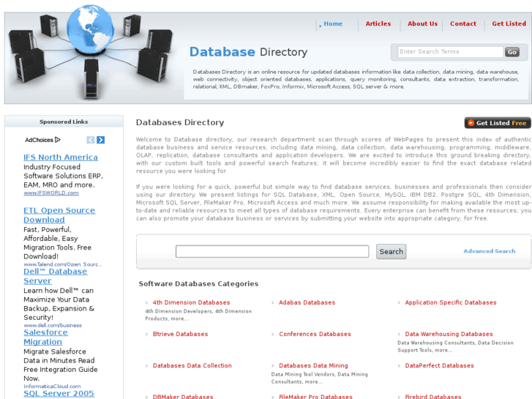Visit www.IFSWORLD.com ad URL
Viewport: 532px width, 399px height.
coord(51,193)
